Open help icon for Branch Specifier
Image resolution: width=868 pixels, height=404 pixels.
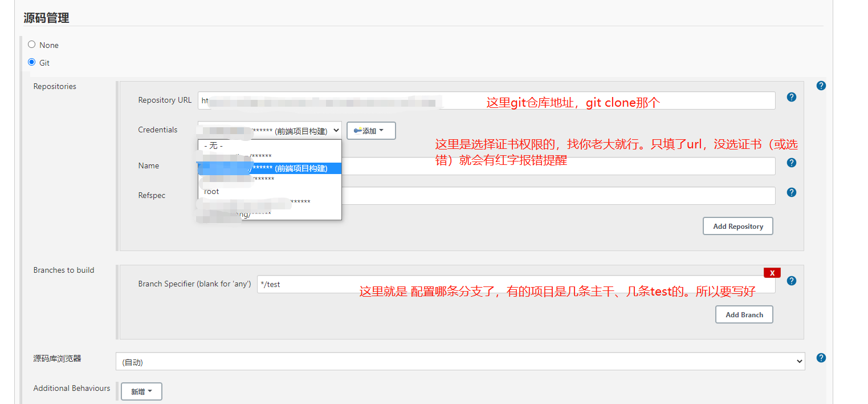tap(791, 281)
